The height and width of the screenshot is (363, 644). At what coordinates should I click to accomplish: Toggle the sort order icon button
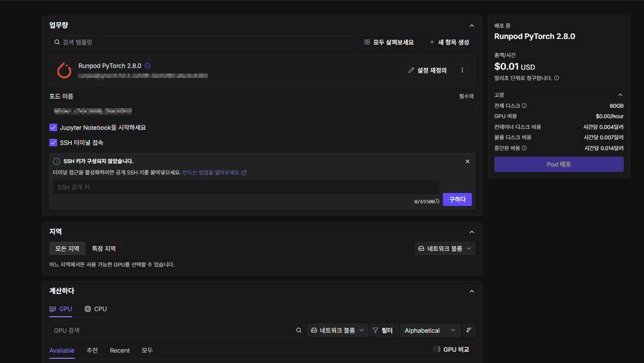coord(469,330)
